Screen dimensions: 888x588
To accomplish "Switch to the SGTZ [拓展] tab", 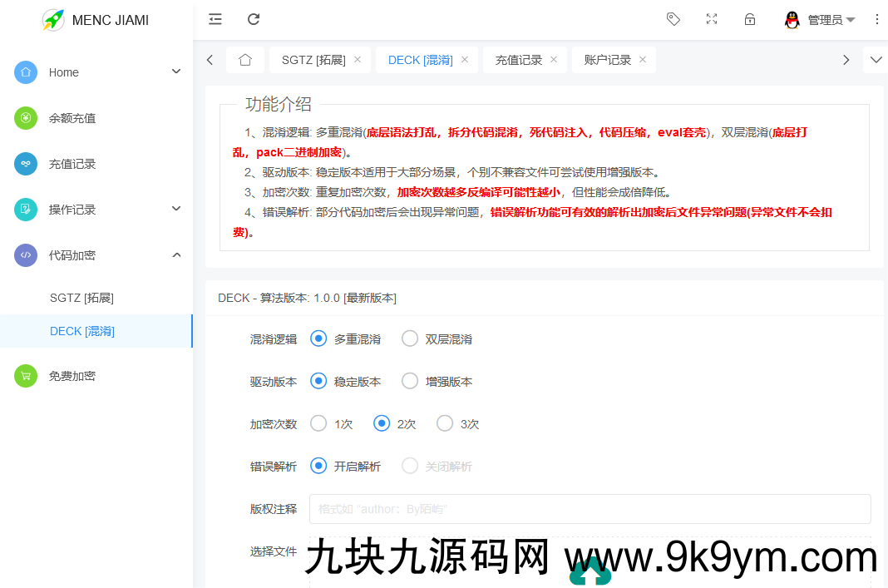I will tap(313, 60).
